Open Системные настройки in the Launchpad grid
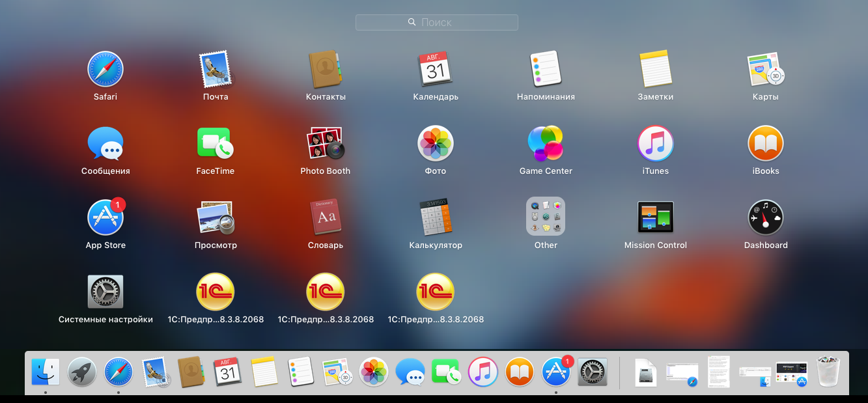The height and width of the screenshot is (403, 868). [x=105, y=292]
